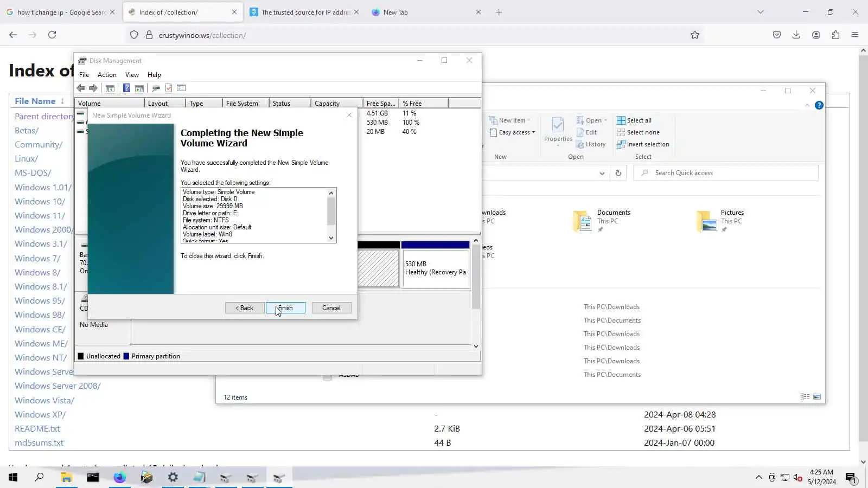The image size is (868, 488).
Task: Switch to the IP address trusted source tab
Action: 305,12
